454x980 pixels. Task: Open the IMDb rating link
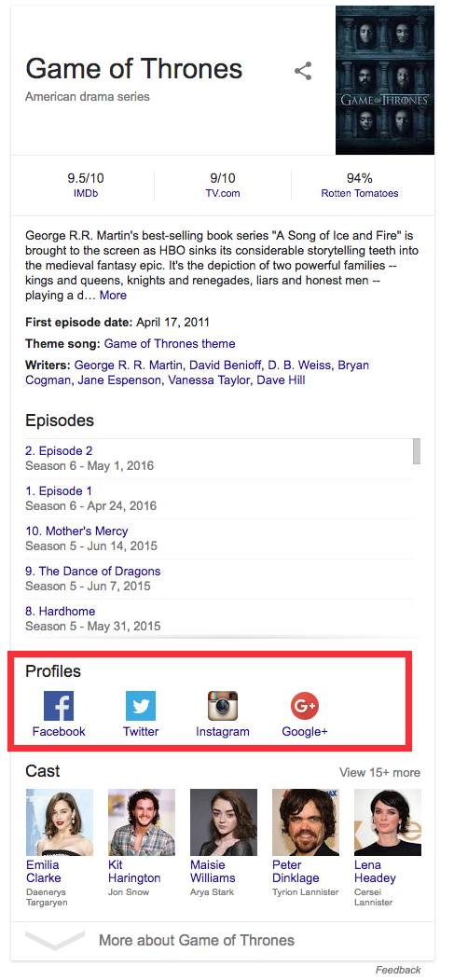click(86, 193)
